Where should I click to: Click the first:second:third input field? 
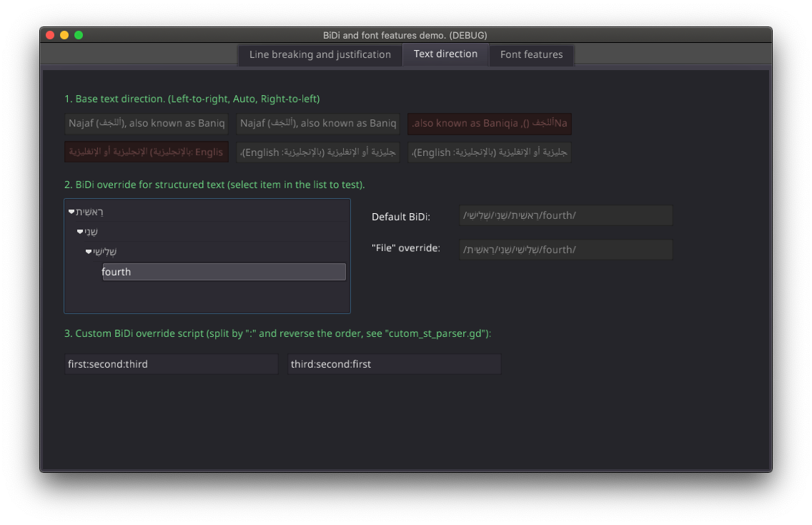click(x=171, y=364)
